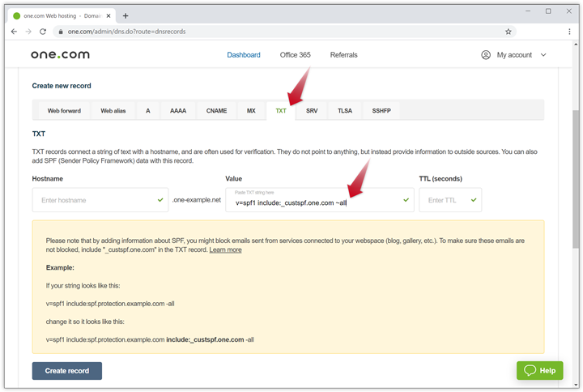Click the one.com logo
Screen dimensions: 583x392
pyautogui.click(x=60, y=55)
